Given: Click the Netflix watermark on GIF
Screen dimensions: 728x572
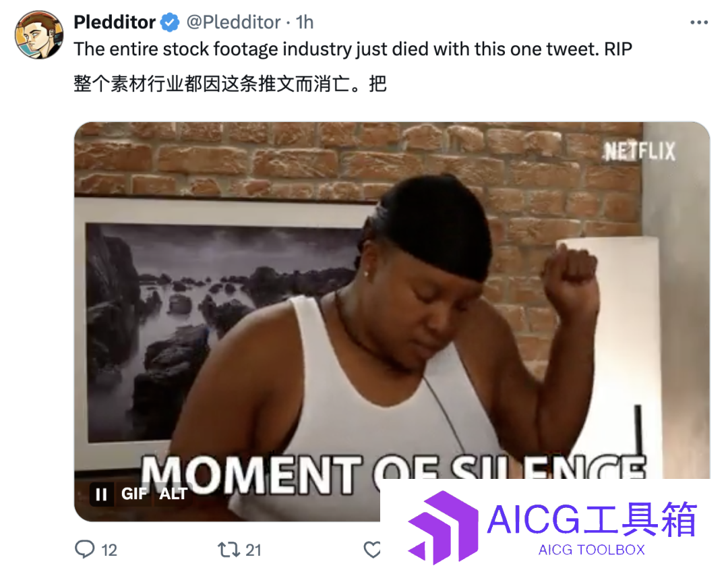Looking at the screenshot, I should [x=639, y=152].
